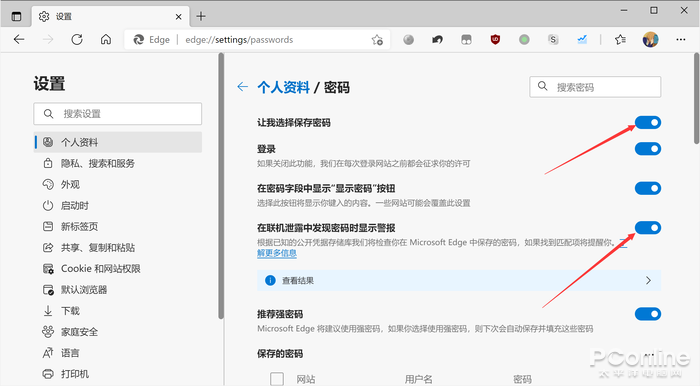Open 家庭安全 settings section
This screenshot has height=386, width=700.
(x=70, y=332)
